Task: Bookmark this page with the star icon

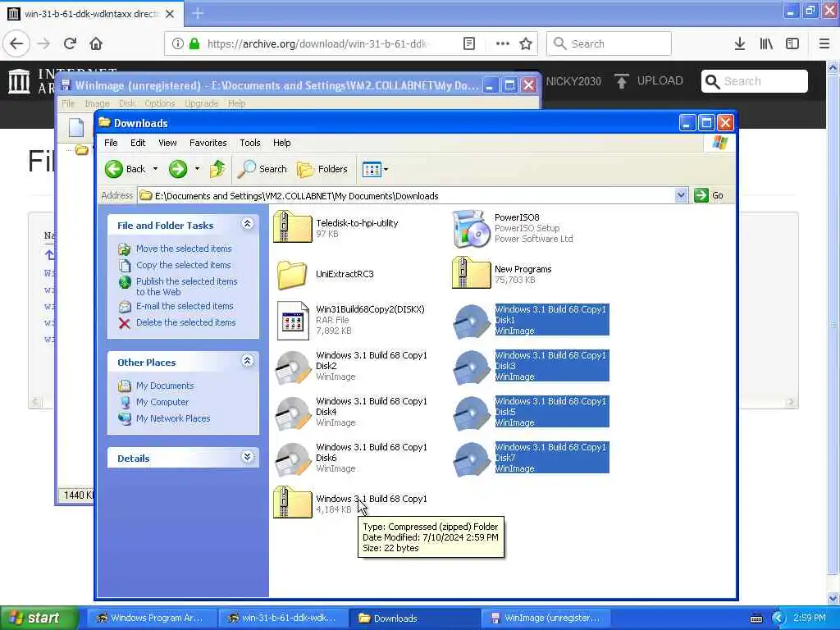Action: pos(526,43)
